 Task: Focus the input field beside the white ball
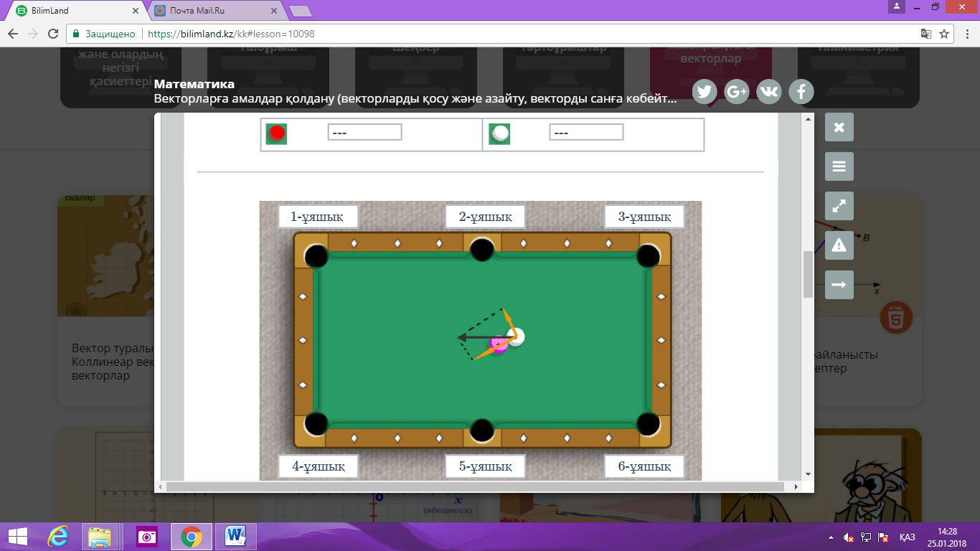(x=586, y=133)
